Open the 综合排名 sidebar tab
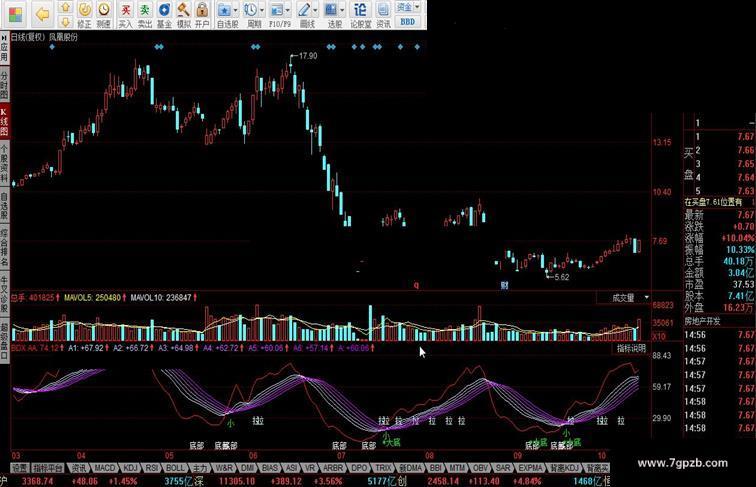 4,247
